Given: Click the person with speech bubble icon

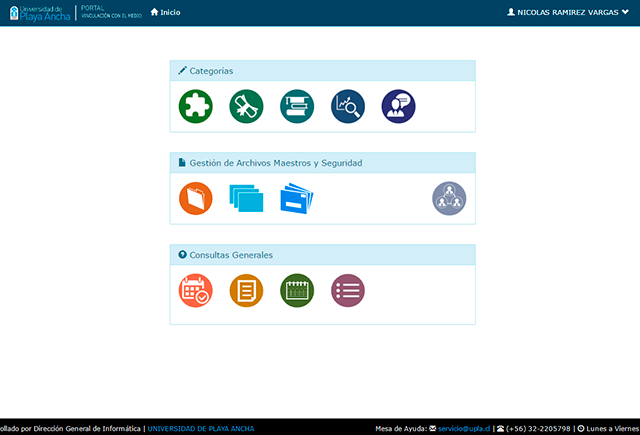Looking at the screenshot, I should (398, 107).
